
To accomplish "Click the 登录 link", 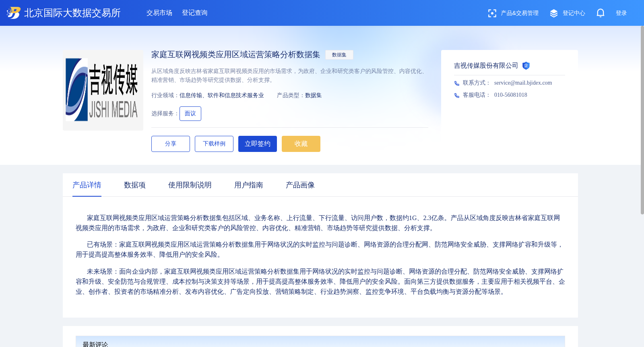I will point(621,13).
